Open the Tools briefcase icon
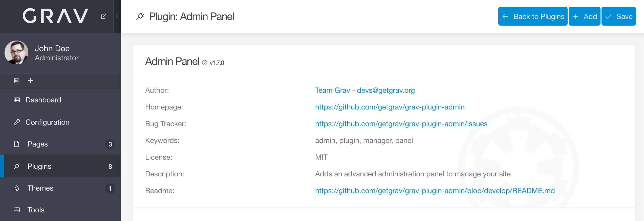644x221 pixels. point(16,210)
